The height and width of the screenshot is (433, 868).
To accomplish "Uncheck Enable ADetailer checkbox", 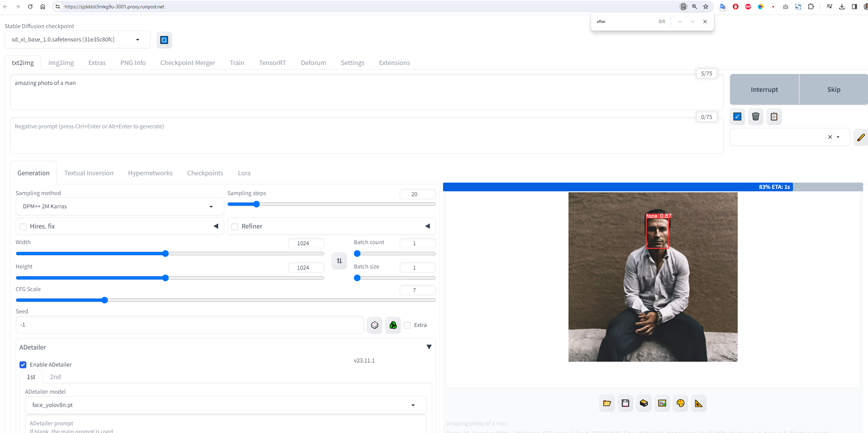I will [23, 365].
